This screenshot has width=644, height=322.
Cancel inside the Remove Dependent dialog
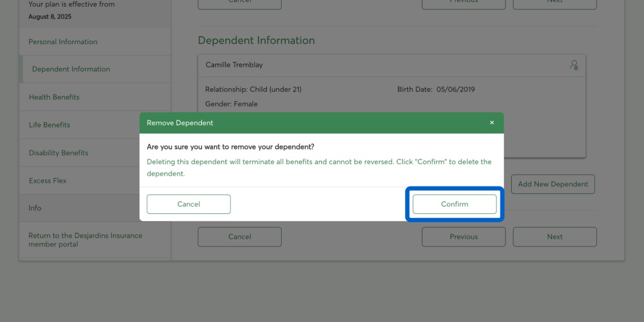(189, 204)
